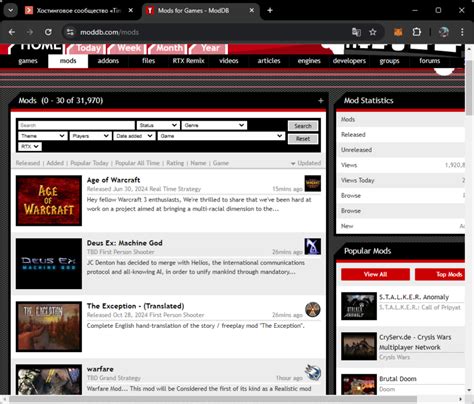This screenshot has height=404, width=474.
Task: Open the Players dropdown filter
Action: click(x=90, y=136)
